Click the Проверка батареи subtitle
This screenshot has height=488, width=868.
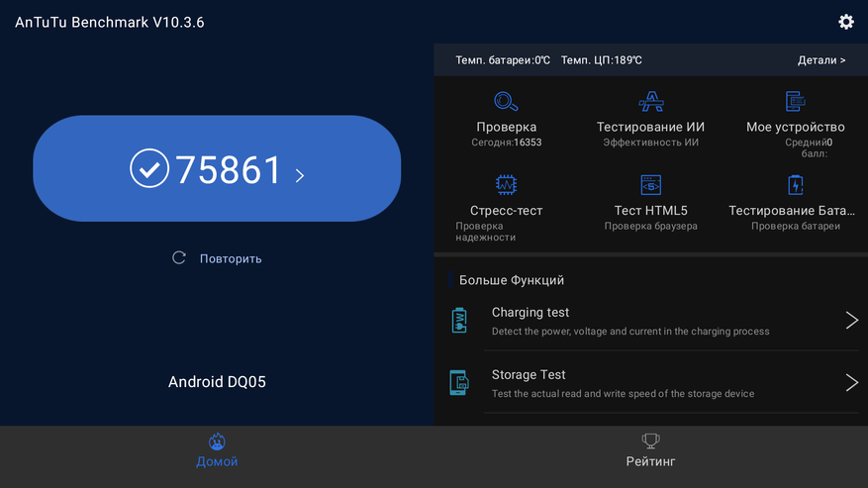pyautogui.click(x=796, y=226)
